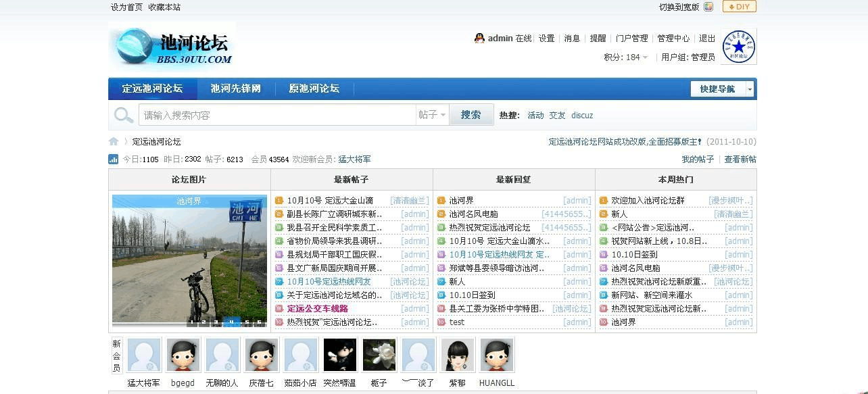Click the QQ penguin icon beside admin
The height and width of the screenshot is (394, 868).
point(479,39)
